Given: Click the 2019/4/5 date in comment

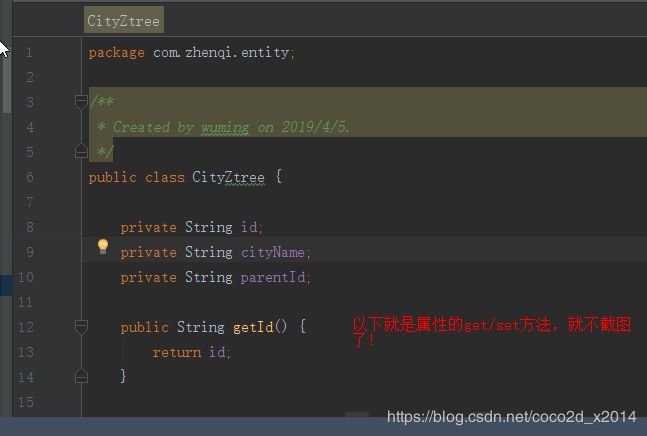Looking at the screenshot, I should 314,127.
